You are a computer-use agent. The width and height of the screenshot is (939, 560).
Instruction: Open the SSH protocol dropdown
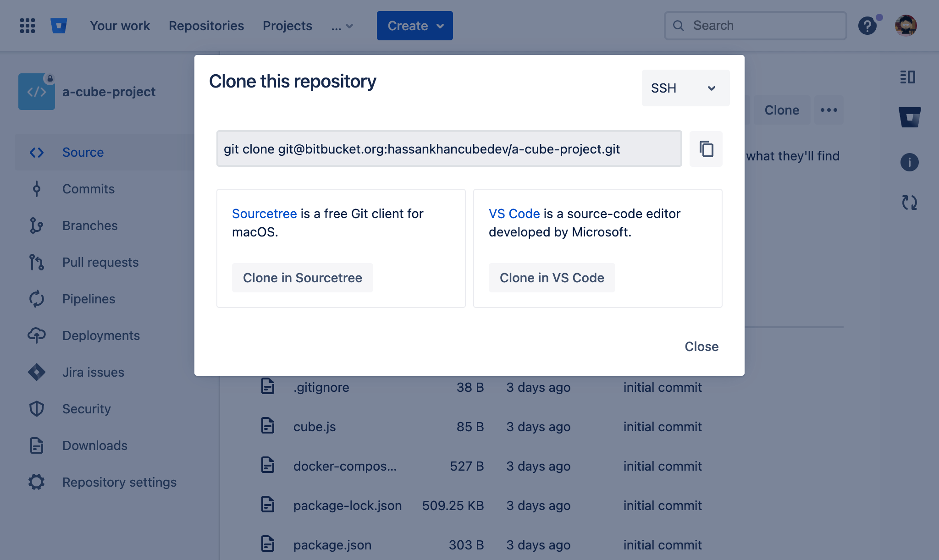pos(686,88)
